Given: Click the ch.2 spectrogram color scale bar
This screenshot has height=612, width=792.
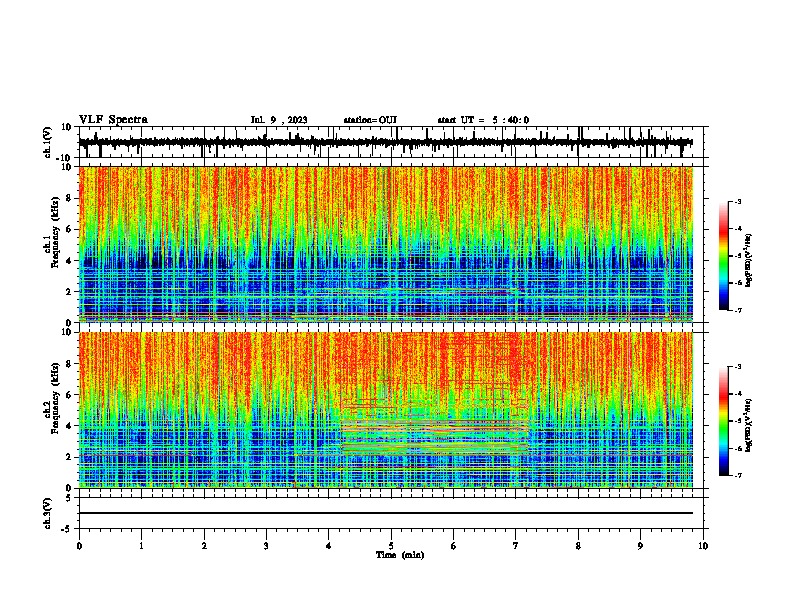Looking at the screenshot, I should click(723, 421).
